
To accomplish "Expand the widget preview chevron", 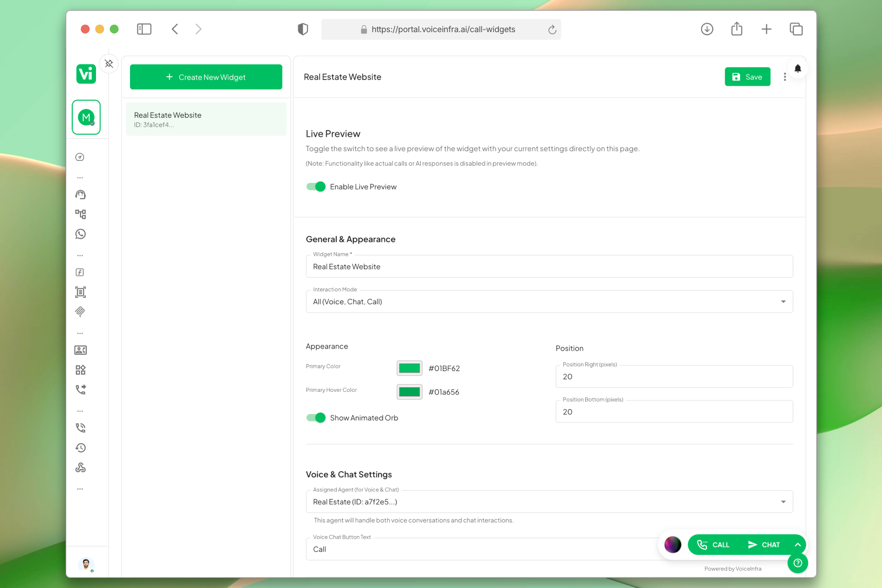I will [x=798, y=545].
